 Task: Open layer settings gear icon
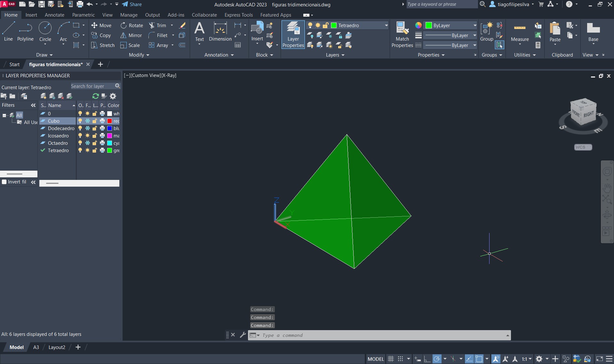[x=113, y=96]
